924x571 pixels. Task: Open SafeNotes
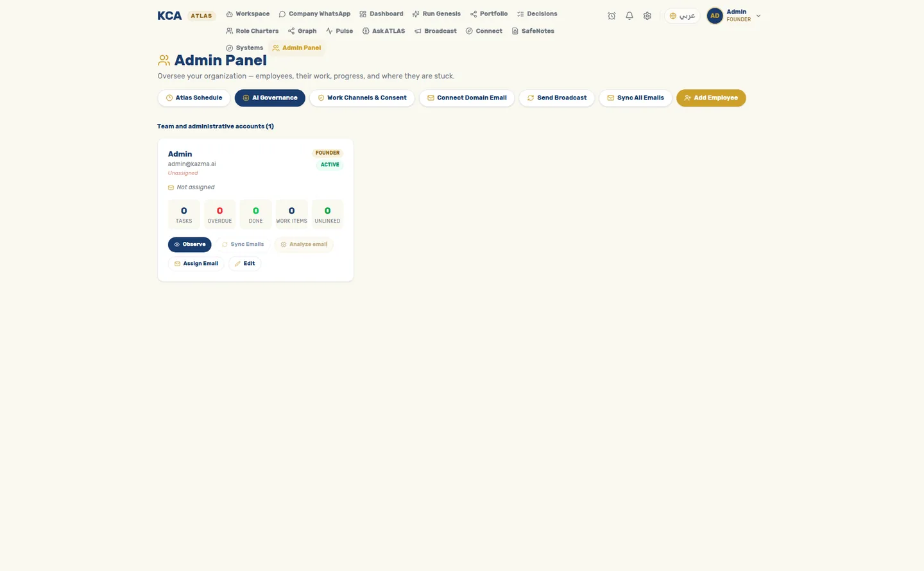tap(533, 31)
